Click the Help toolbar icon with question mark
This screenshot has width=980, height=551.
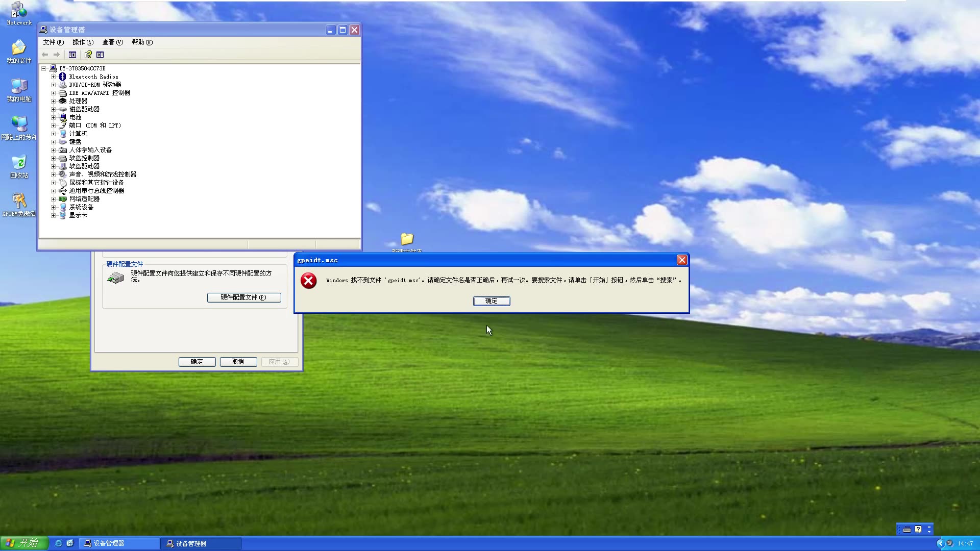88,55
